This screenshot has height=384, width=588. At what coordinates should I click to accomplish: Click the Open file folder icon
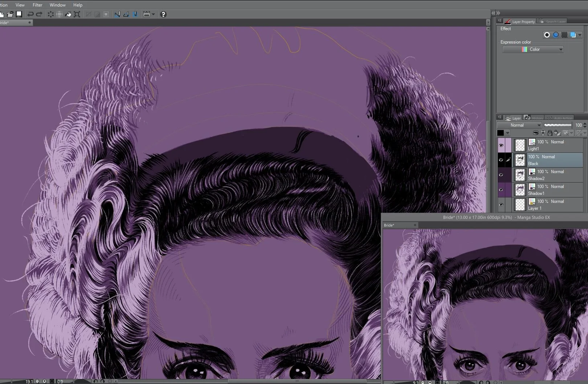click(x=10, y=14)
